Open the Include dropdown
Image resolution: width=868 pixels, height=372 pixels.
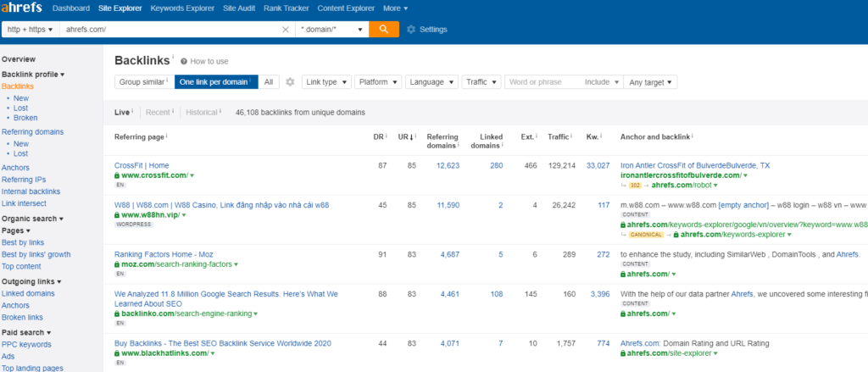click(x=602, y=82)
